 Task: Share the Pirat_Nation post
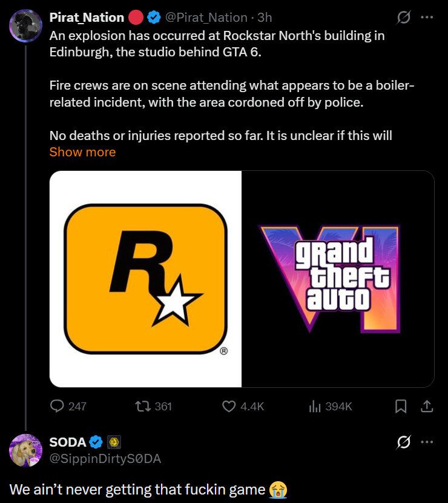tap(427, 407)
